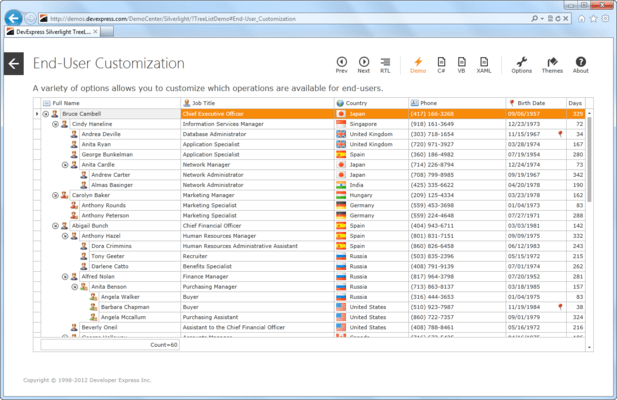The width and height of the screenshot is (617, 400).
Task: Click the browser back button
Action: (x=14, y=18)
